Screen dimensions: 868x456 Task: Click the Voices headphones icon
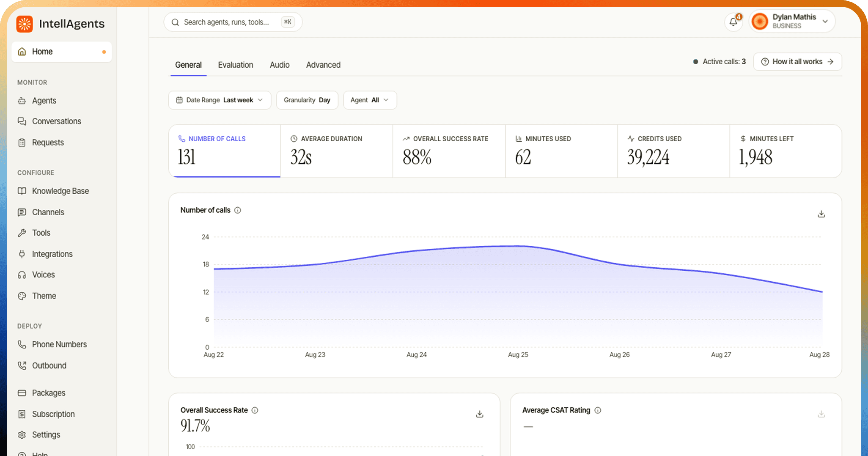tap(22, 275)
